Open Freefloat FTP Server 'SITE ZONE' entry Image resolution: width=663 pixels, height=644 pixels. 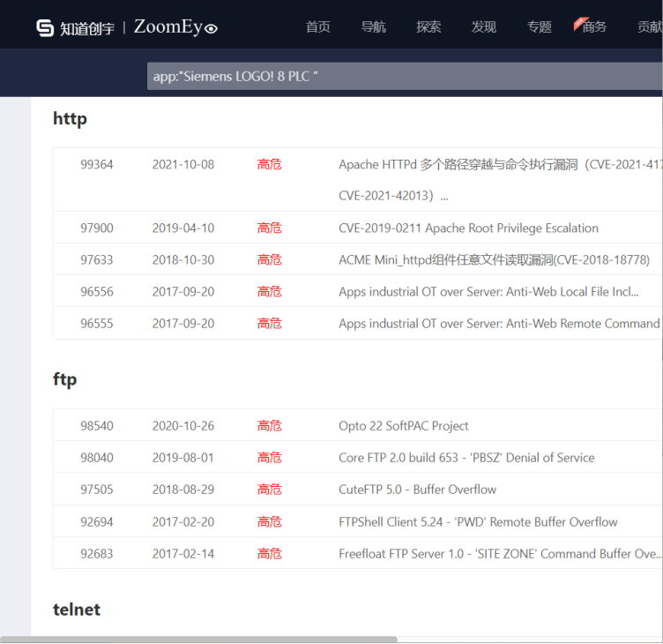pyautogui.click(x=500, y=554)
